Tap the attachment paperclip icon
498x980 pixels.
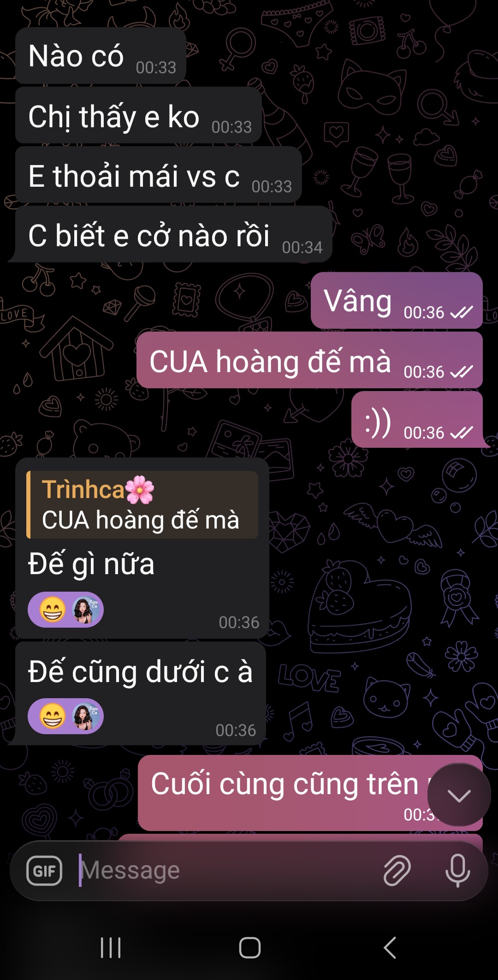point(397,870)
